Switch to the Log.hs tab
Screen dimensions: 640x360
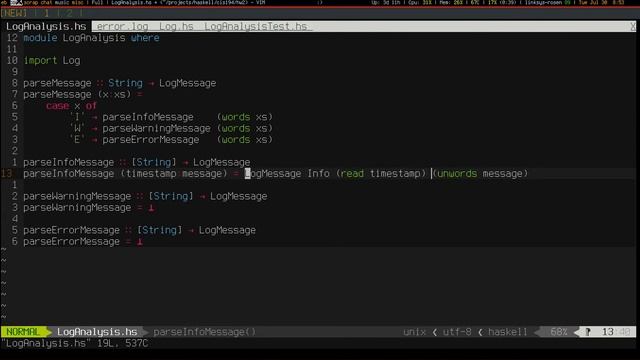click(176, 27)
